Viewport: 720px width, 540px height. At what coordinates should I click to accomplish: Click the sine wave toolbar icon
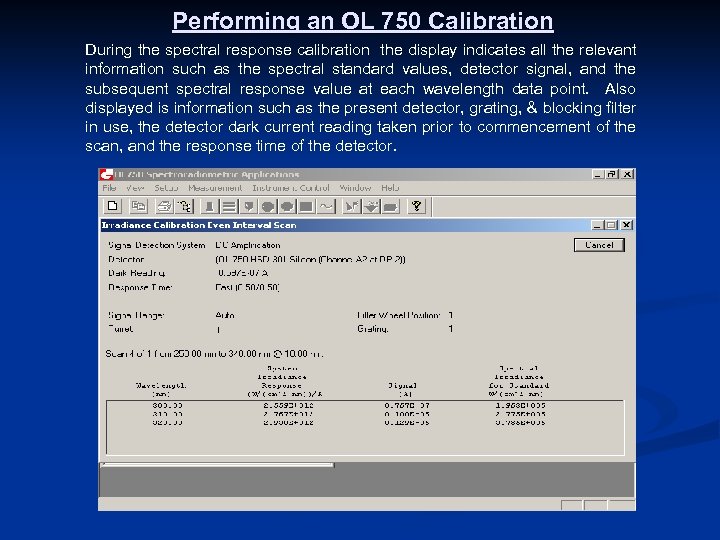coord(326,207)
